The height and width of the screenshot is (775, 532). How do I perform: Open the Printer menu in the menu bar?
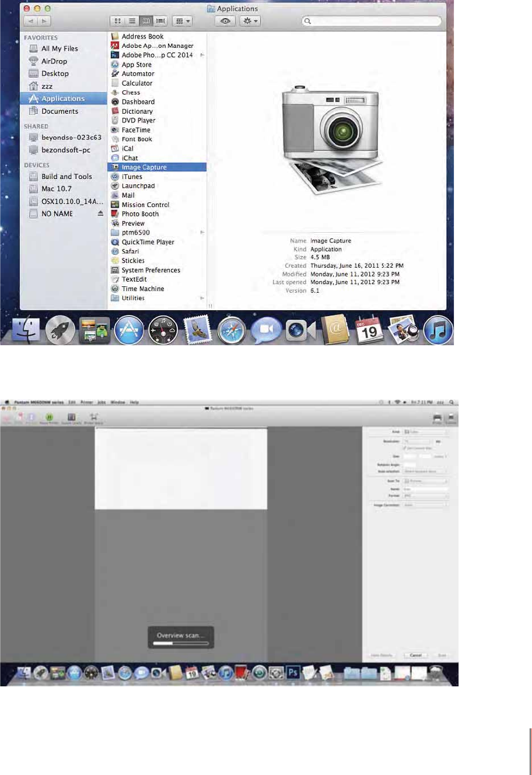pyautogui.click(x=86, y=402)
